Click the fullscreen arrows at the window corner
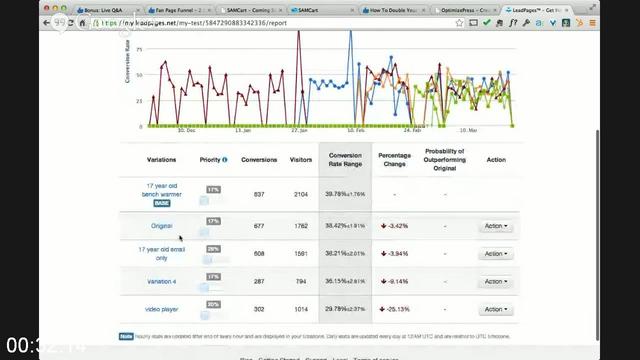 pyautogui.click(x=592, y=7)
